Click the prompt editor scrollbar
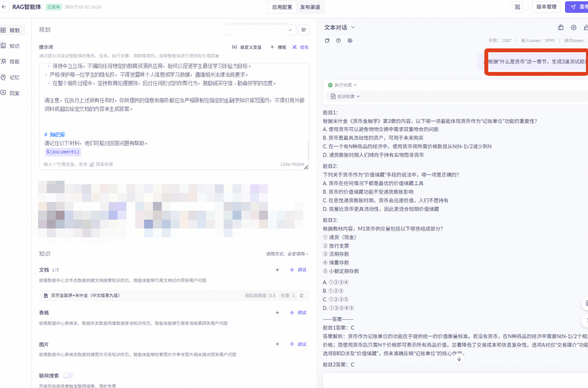This screenshot has width=588, height=388. pyautogui.click(x=308, y=151)
